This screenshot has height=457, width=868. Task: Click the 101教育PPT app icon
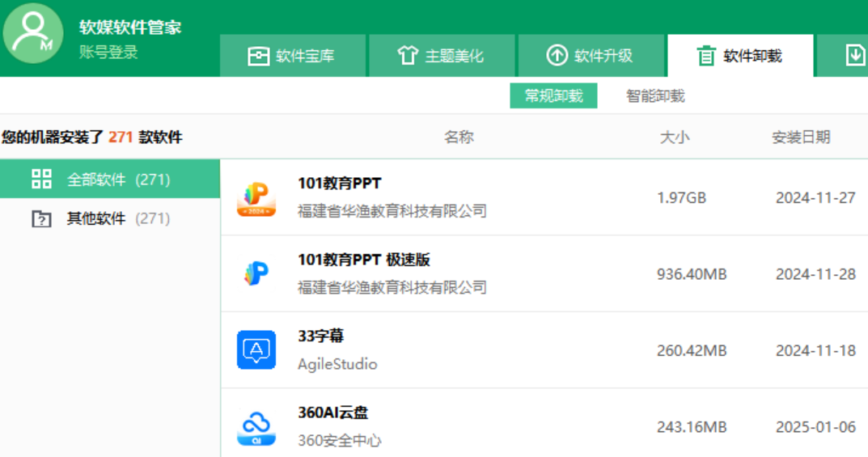(x=256, y=198)
